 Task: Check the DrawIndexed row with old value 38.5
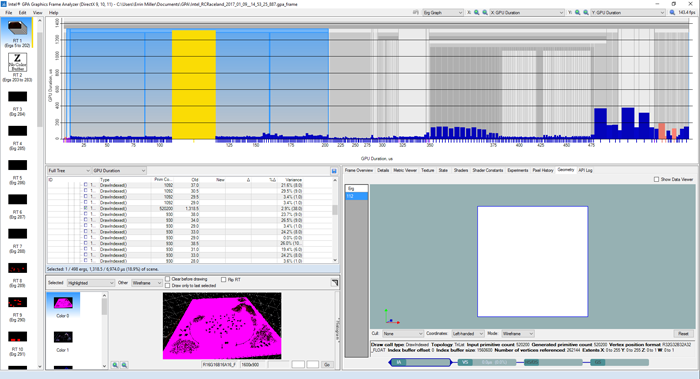tap(86, 243)
